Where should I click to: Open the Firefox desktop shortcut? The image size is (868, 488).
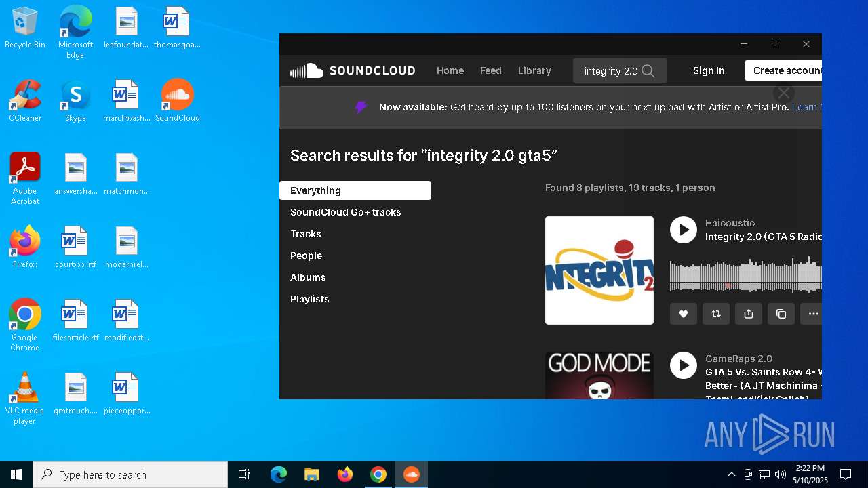tap(25, 247)
